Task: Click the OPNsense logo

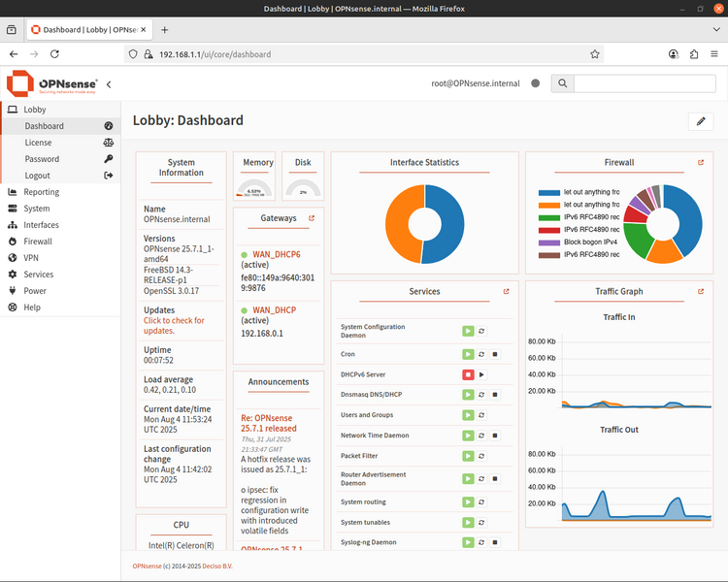Action: (x=52, y=83)
